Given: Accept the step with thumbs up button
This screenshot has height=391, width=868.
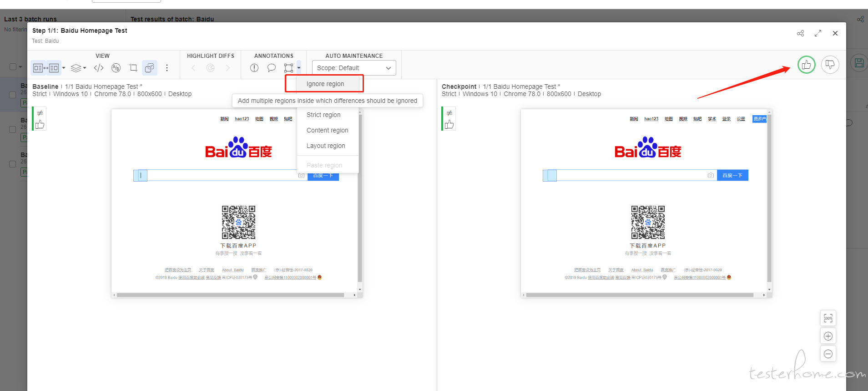Looking at the screenshot, I should 806,65.
